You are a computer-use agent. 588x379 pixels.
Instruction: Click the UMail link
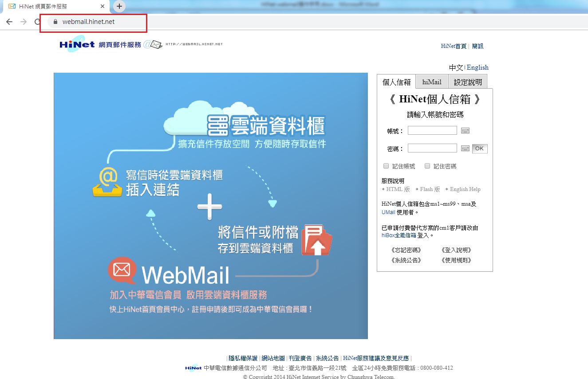pos(388,212)
